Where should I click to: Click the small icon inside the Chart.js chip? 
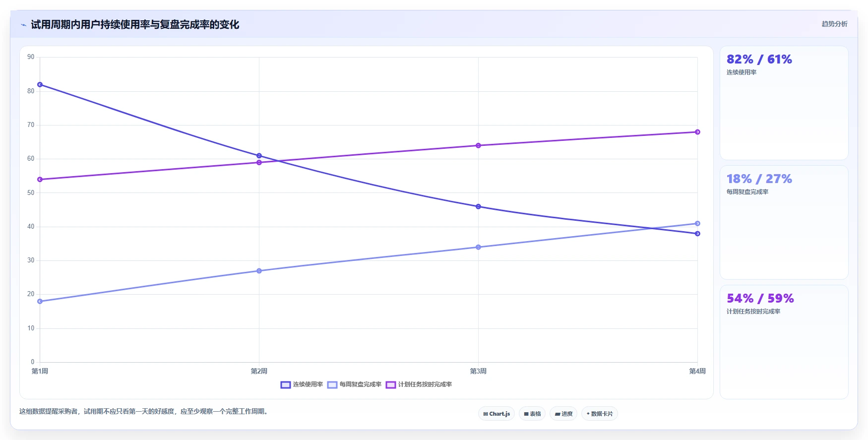pos(486,414)
